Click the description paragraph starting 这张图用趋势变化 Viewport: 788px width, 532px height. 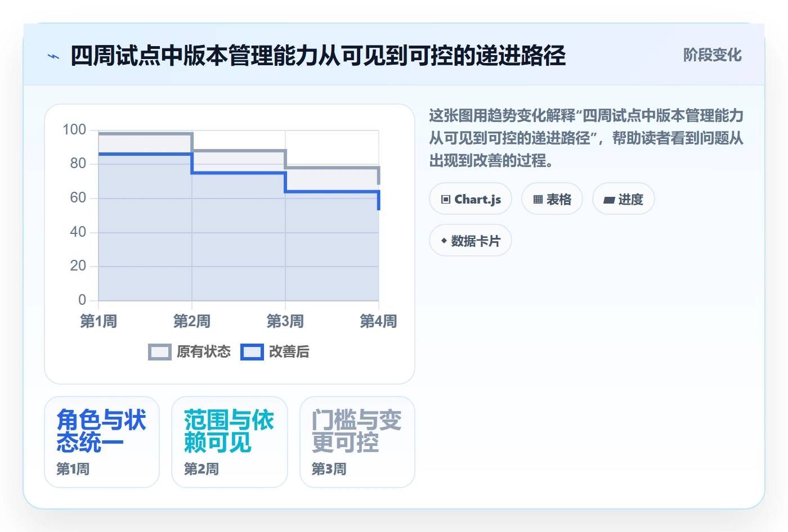pyautogui.click(x=586, y=138)
